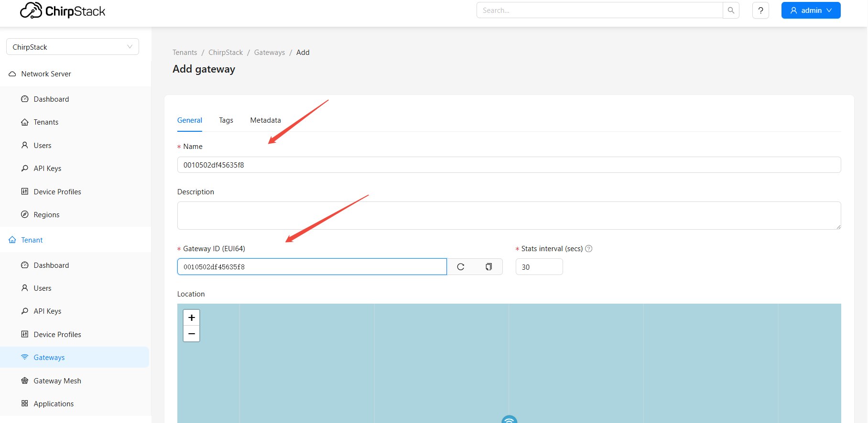Click the search magnifier icon

(x=731, y=11)
